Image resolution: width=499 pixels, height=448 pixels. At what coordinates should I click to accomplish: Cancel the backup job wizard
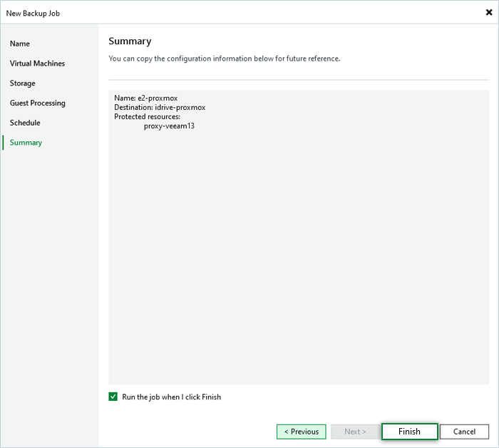[x=464, y=432]
